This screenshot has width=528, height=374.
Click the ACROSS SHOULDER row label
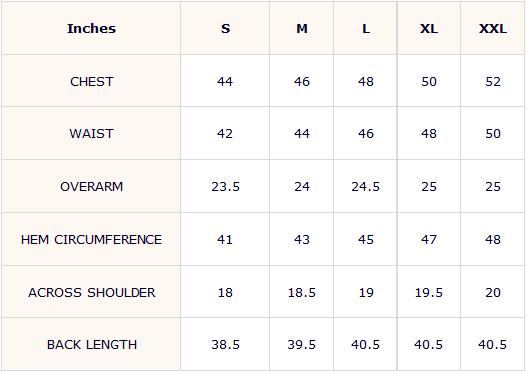(x=92, y=293)
